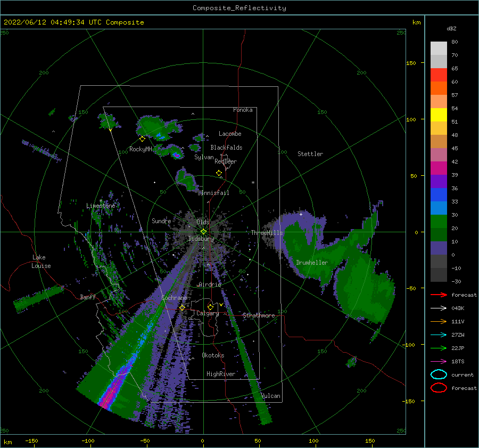Image resolution: width=479 pixels, height=448 pixels.
Task: Pick the violet swatch between 39 and 36
Action: coord(439,181)
